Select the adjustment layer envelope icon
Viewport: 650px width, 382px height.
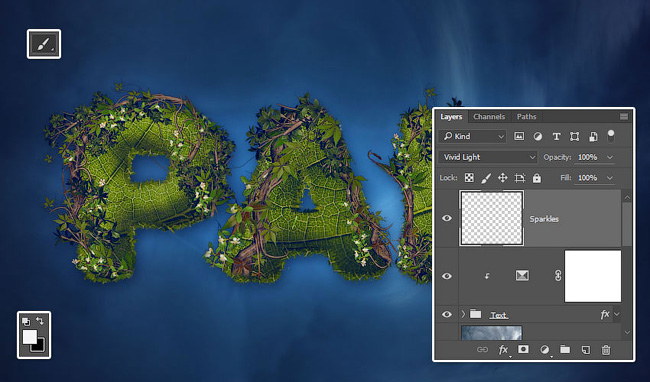(522, 276)
